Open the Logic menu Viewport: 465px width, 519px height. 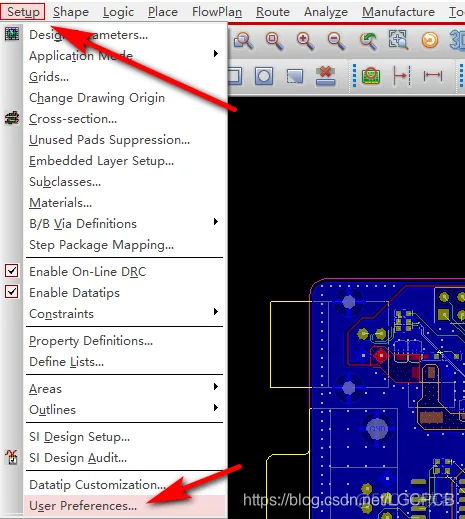click(x=118, y=12)
